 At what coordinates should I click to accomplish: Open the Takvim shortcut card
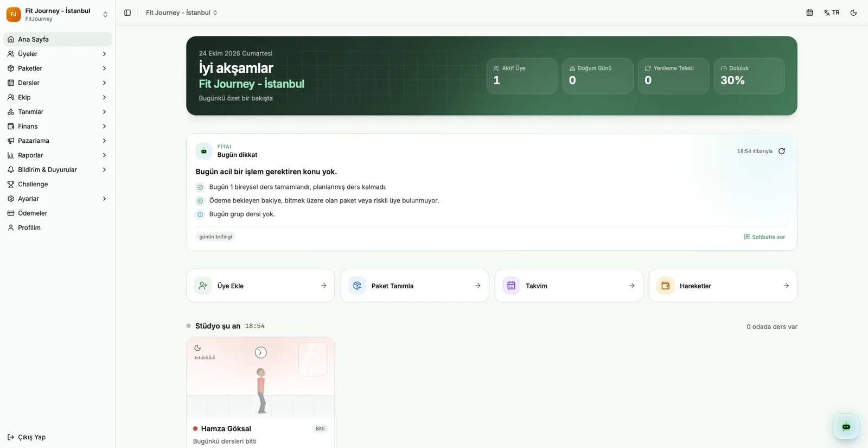[x=569, y=286]
